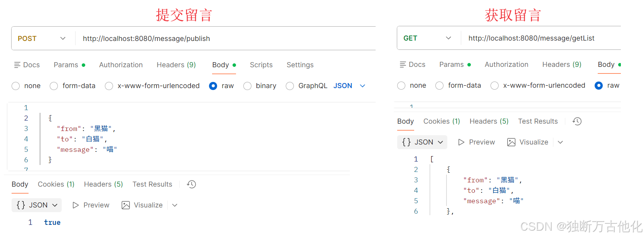Open response history in the POST panel
This screenshot has width=644, height=238.
(191, 184)
